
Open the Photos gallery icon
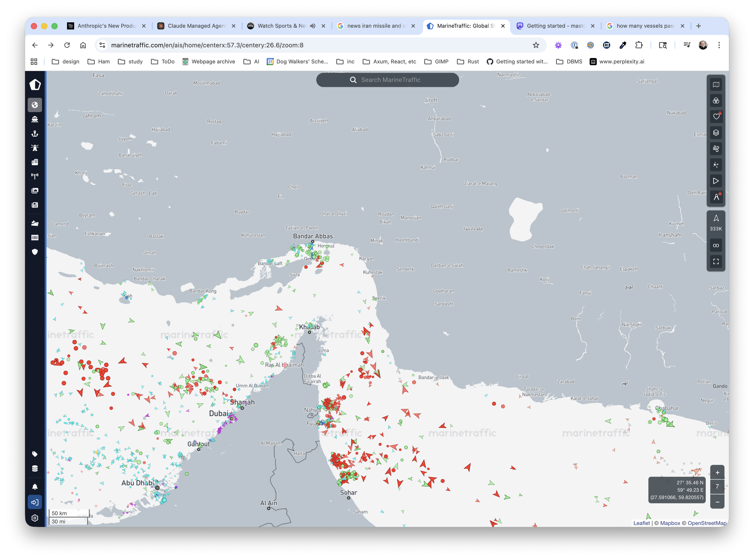click(x=35, y=190)
